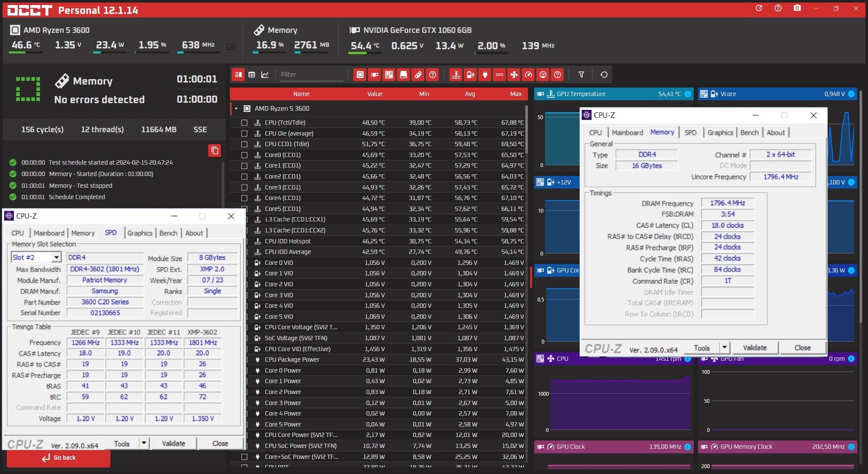Click the sensor Filter text field
This screenshot has height=474, width=868.
point(312,75)
